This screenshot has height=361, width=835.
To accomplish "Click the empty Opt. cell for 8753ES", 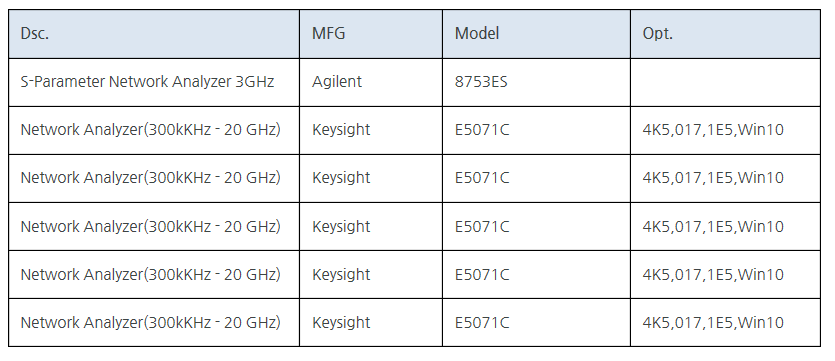I will click(725, 82).
